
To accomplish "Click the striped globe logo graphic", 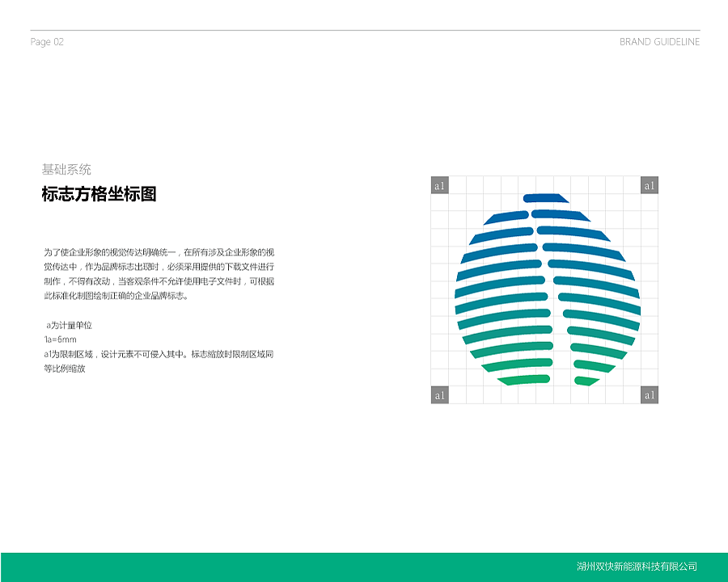I will pyautogui.click(x=548, y=289).
